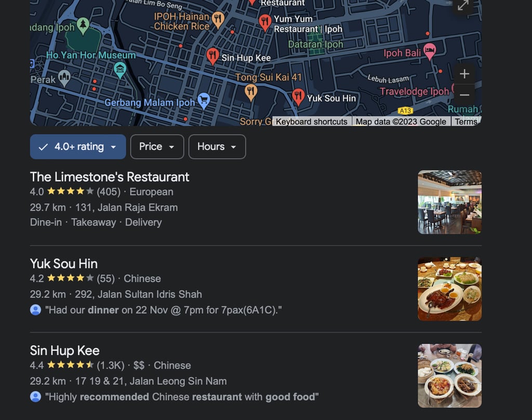Open the Sin Hup Kee listing title
The height and width of the screenshot is (420, 532).
65,351
